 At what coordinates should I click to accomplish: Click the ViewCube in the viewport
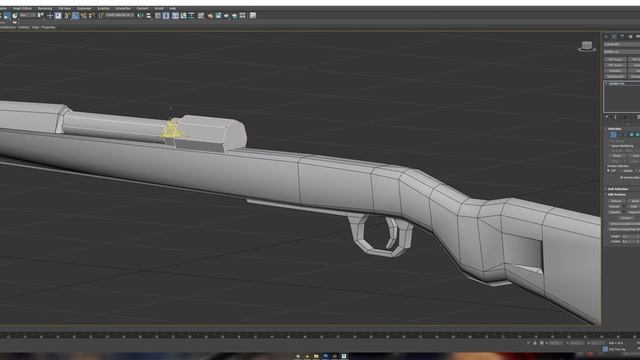(x=587, y=46)
